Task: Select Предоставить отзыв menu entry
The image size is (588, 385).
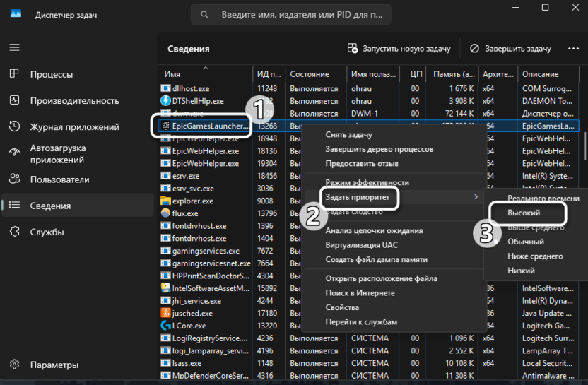Action: [x=394, y=163]
